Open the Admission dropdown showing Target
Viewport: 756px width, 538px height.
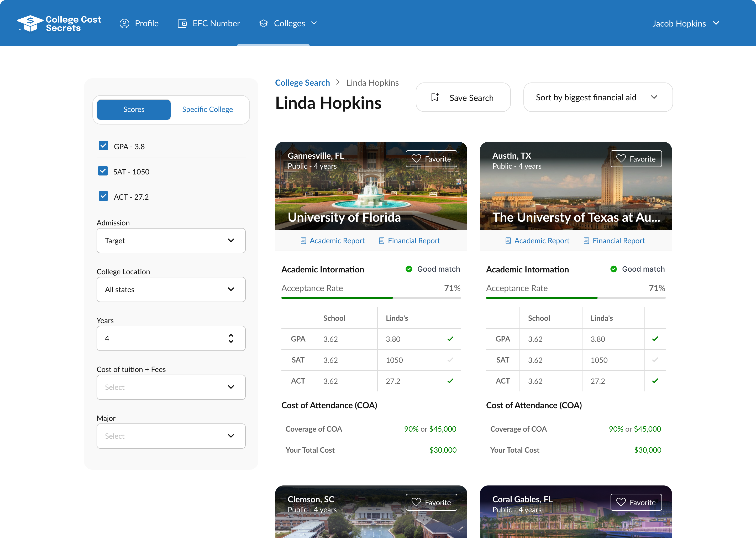(x=171, y=241)
